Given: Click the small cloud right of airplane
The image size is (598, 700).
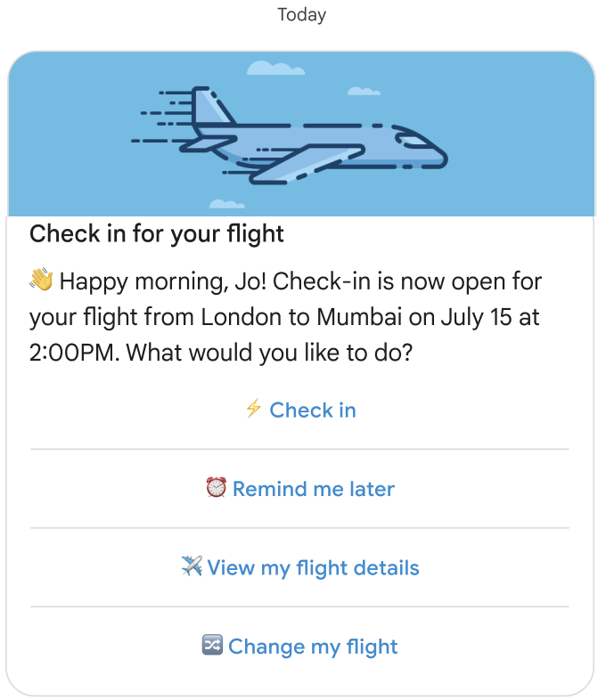Looking at the screenshot, I should point(364,91).
